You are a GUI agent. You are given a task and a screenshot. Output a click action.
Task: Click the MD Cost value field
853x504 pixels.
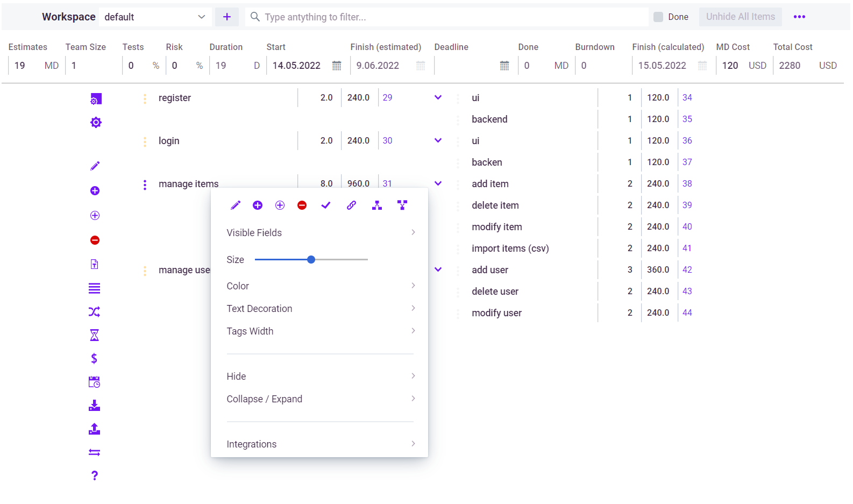click(731, 66)
